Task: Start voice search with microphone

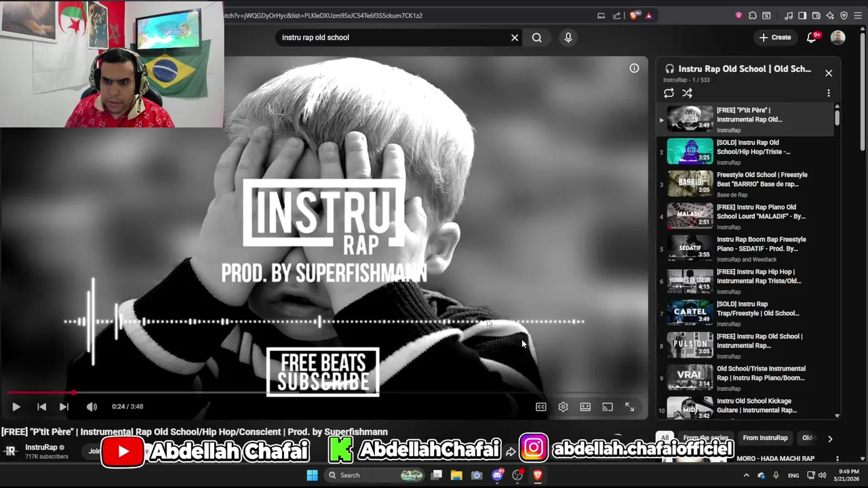Action: click(x=568, y=37)
